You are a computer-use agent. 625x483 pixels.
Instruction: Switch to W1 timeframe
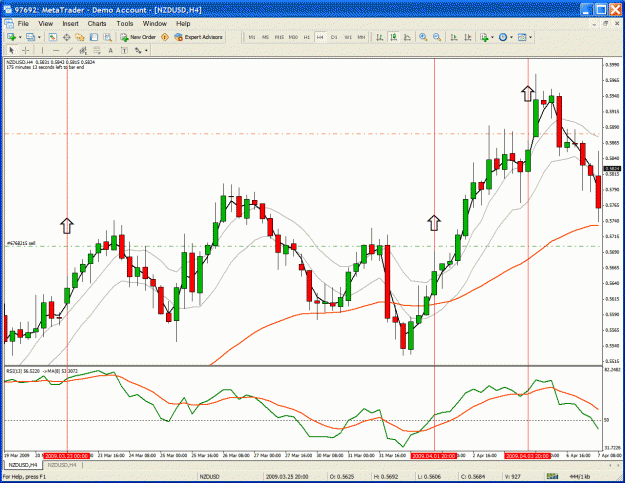[x=348, y=37]
